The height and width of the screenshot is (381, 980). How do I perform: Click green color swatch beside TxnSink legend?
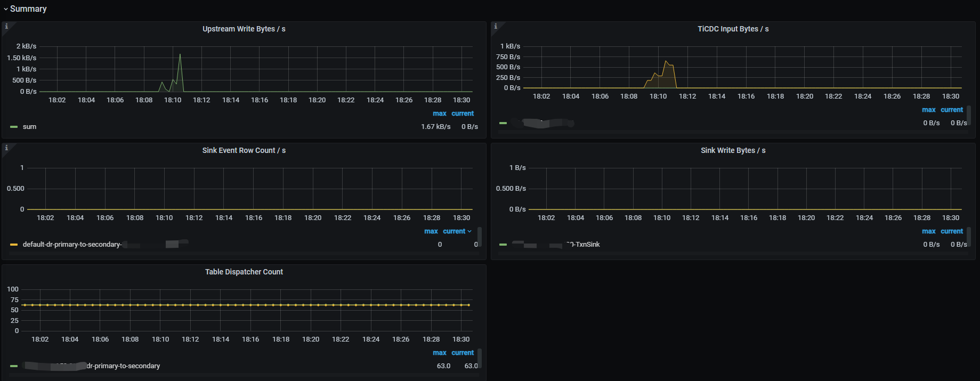point(503,245)
